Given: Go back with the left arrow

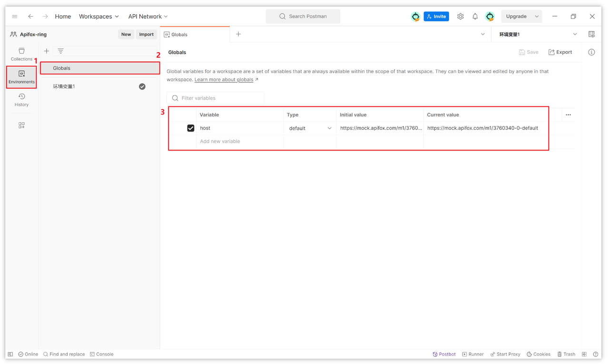Looking at the screenshot, I should point(30,16).
